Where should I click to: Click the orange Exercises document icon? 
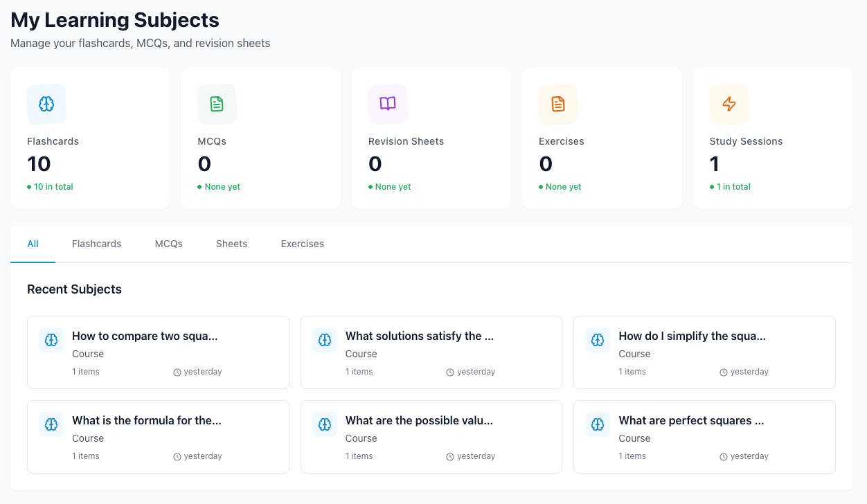pyautogui.click(x=558, y=104)
